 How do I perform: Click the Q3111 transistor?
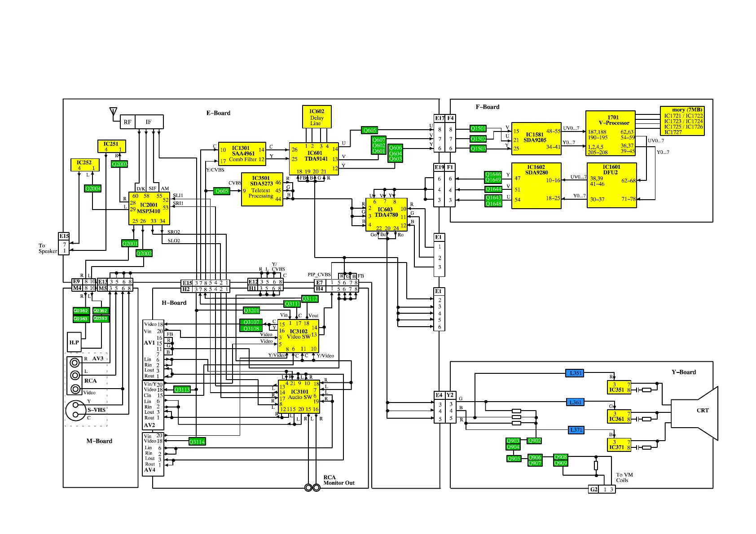point(293,304)
